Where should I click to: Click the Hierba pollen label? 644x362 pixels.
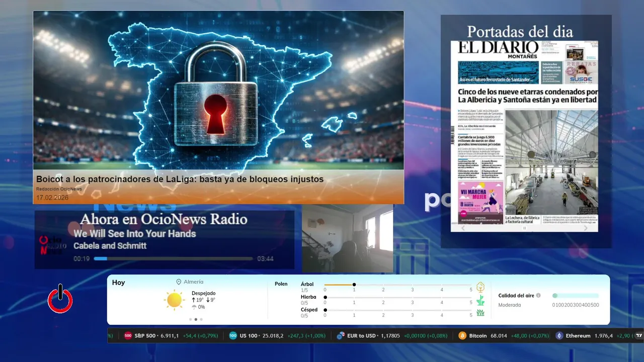[308, 297]
